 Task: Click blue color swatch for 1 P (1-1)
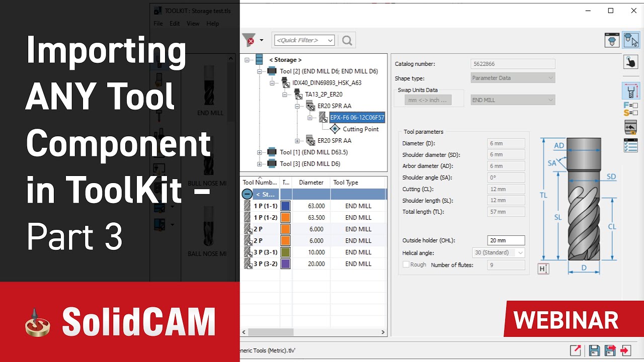285,206
